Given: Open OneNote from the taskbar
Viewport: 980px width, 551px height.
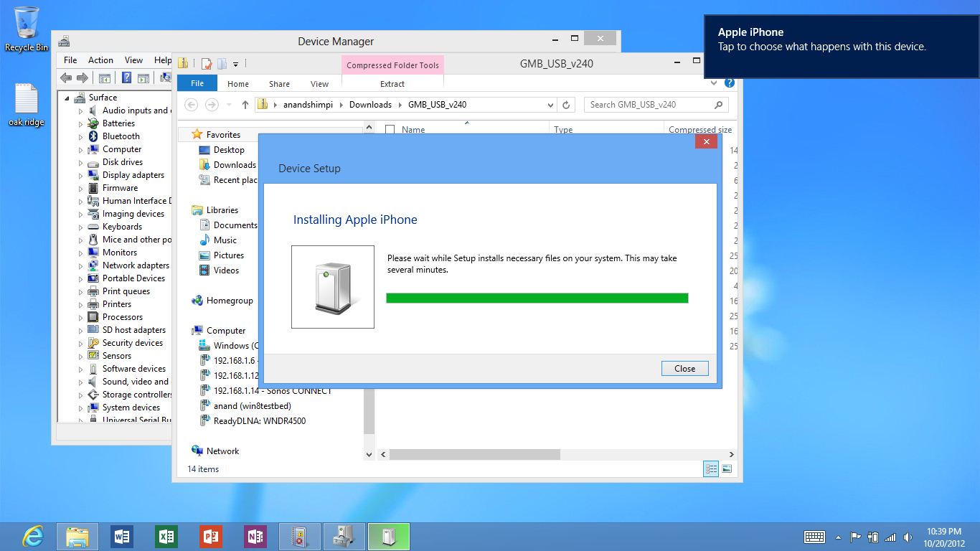Looking at the screenshot, I should [255, 536].
